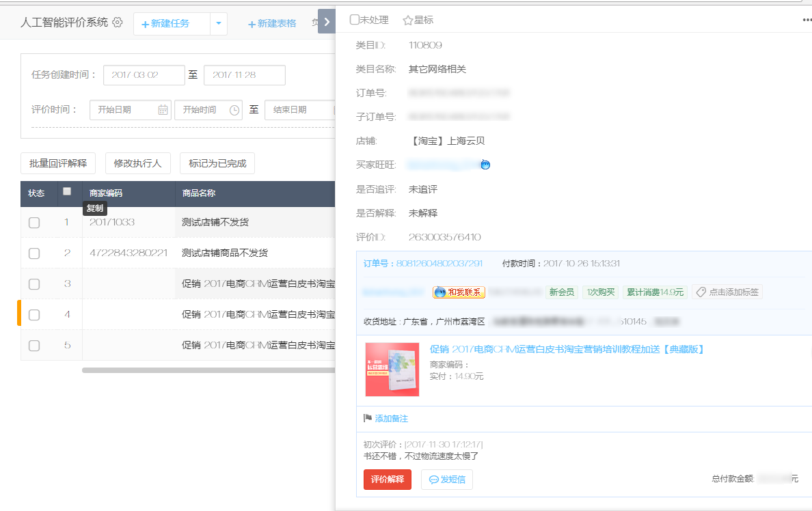Viewport: 812px width, 511px height.
Task: Click the 添加备注 flag icon
Action: coord(368,418)
